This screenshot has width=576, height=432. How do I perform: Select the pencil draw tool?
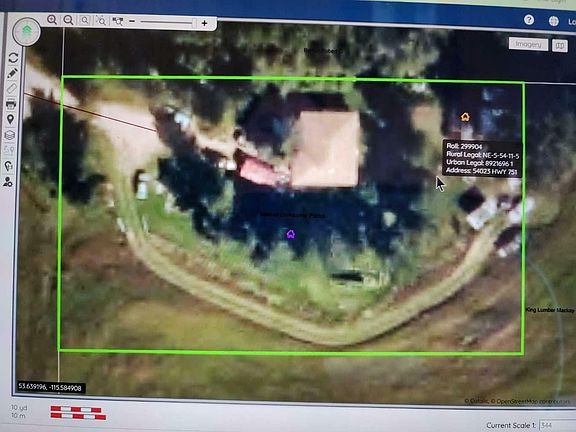pos(12,73)
